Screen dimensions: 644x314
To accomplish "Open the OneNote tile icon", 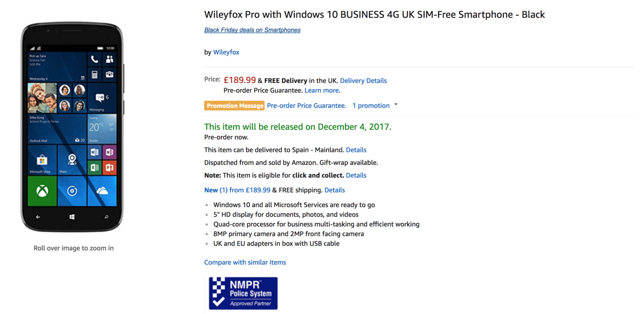I will pyautogui.click(x=108, y=152).
